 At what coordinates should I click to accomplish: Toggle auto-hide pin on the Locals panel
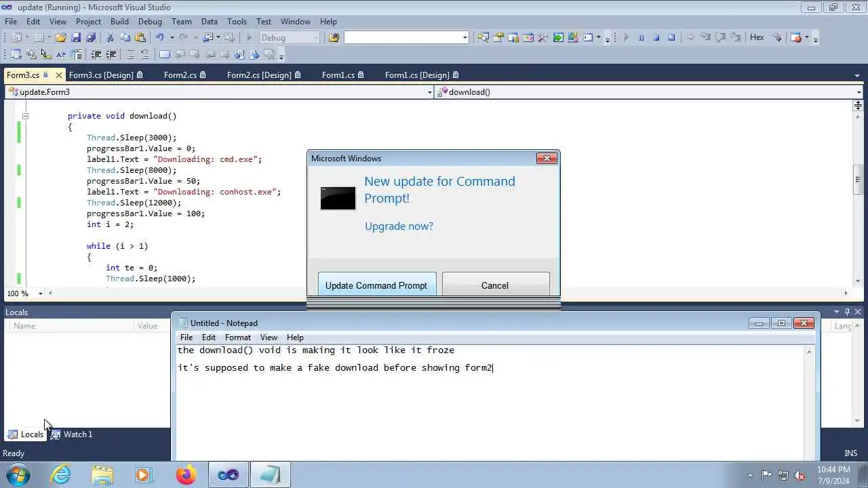847,312
